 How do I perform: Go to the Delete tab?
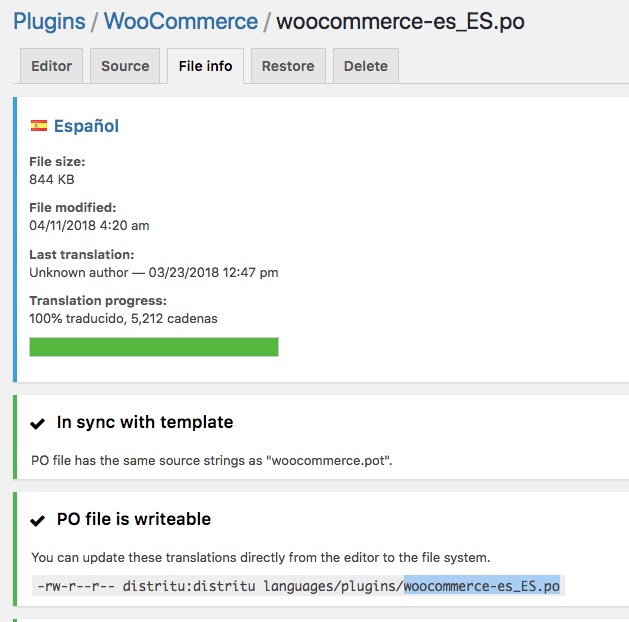(366, 66)
